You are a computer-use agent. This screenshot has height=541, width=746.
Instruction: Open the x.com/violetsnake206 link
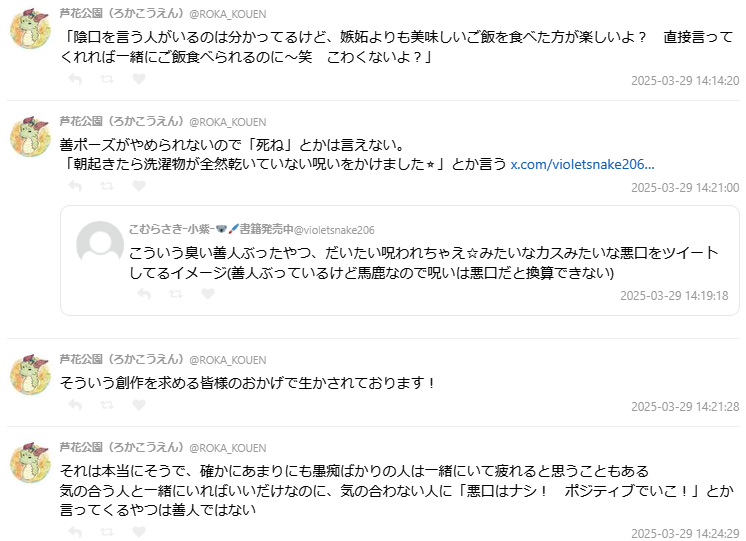point(582,164)
